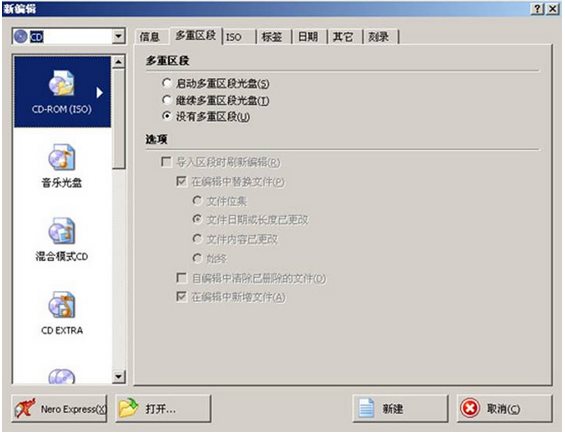Click the help question mark button
The width and height of the screenshot is (565, 433).
pos(537,9)
